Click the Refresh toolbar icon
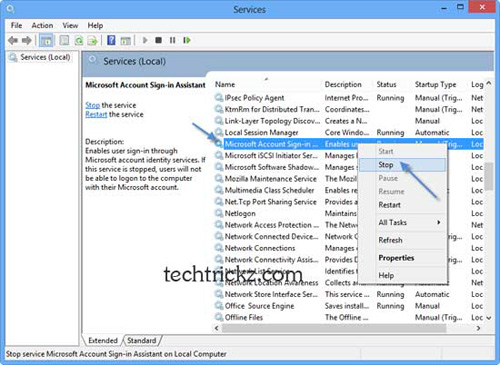The image size is (500, 365). 79,41
